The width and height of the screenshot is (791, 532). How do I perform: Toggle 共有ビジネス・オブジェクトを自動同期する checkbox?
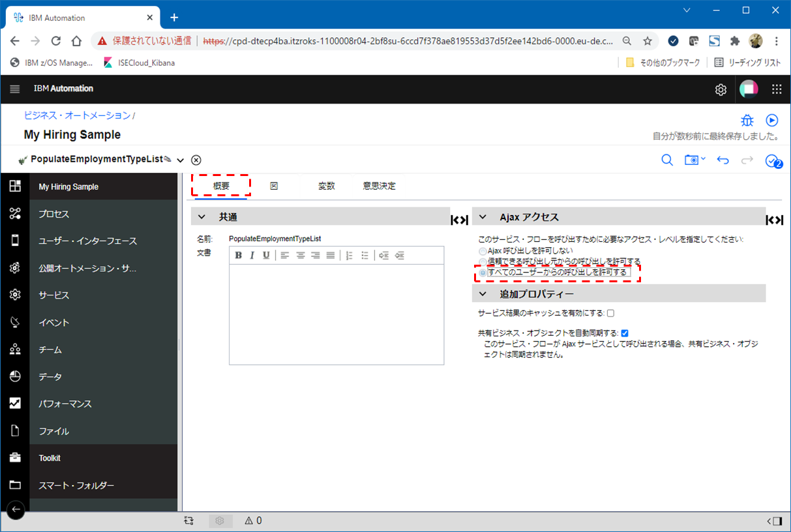coord(625,333)
